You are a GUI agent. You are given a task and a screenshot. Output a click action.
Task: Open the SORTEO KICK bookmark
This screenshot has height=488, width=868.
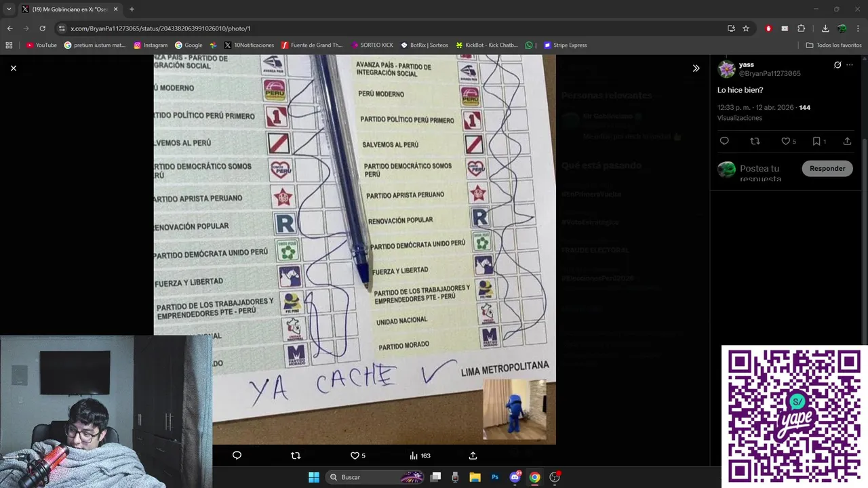point(372,45)
